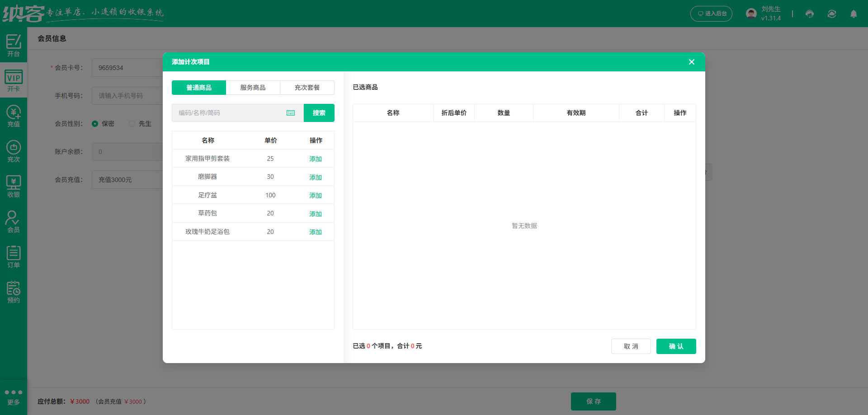Viewport: 868px width, 415px height.
Task: Open VIP开卡 from the sidebar
Action: click(x=14, y=79)
